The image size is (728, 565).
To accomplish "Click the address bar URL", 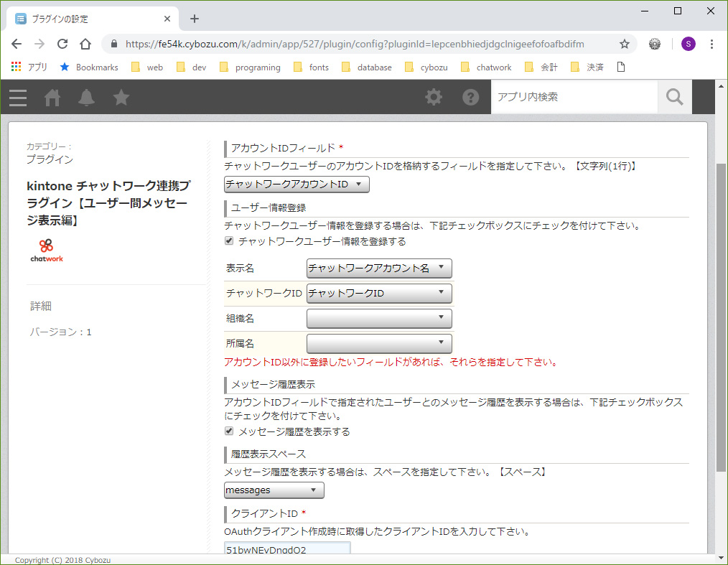I will point(355,44).
